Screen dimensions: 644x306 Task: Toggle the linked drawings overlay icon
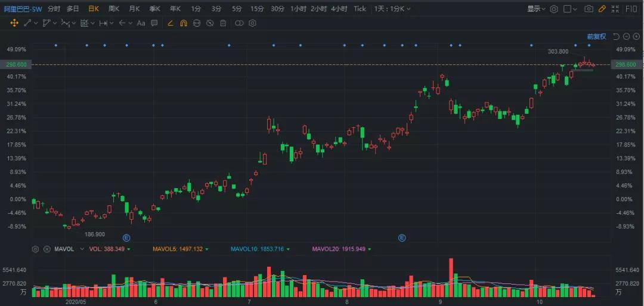[239, 23]
